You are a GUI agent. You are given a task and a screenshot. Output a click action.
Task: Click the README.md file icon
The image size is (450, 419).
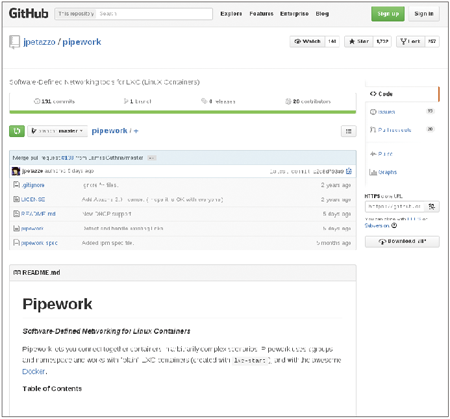point(16,214)
